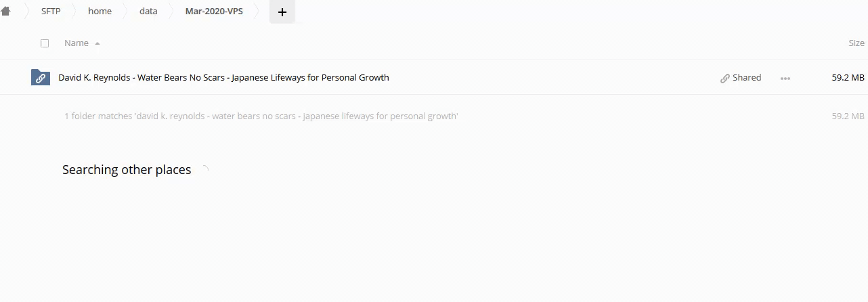Navigate to the 'data' breadcrumb
868x302 pixels.
pyautogui.click(x=148, y=11)
